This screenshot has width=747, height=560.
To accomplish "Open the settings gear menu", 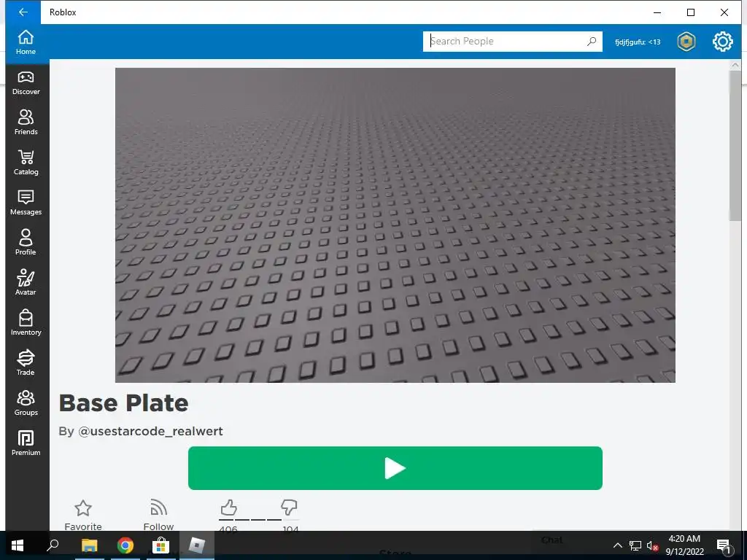I will [x=723, y=42].
